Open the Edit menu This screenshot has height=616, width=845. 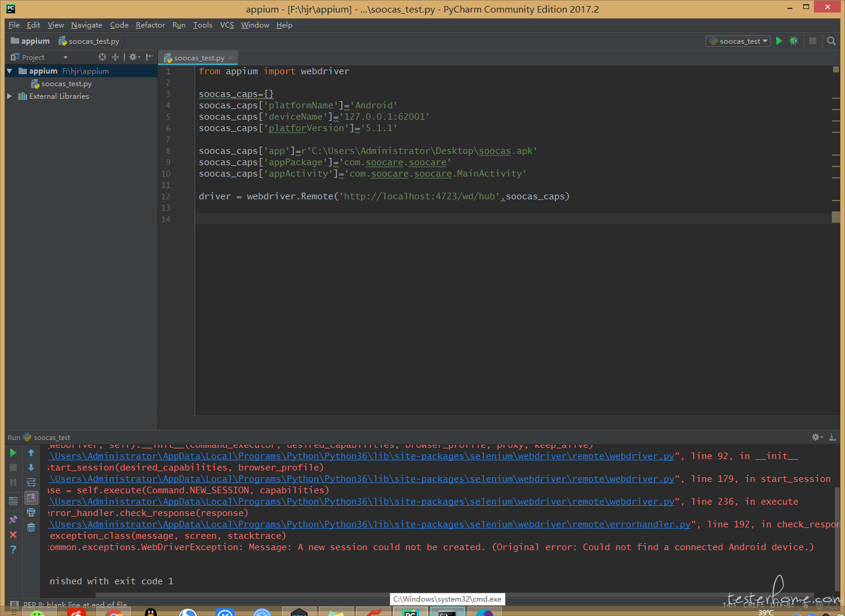pyautogui.click(x=34, y=25)
